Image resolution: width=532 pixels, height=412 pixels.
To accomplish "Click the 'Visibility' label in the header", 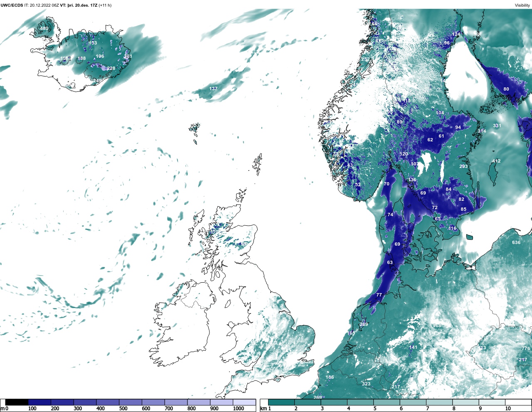I will (x=522, y=5).
